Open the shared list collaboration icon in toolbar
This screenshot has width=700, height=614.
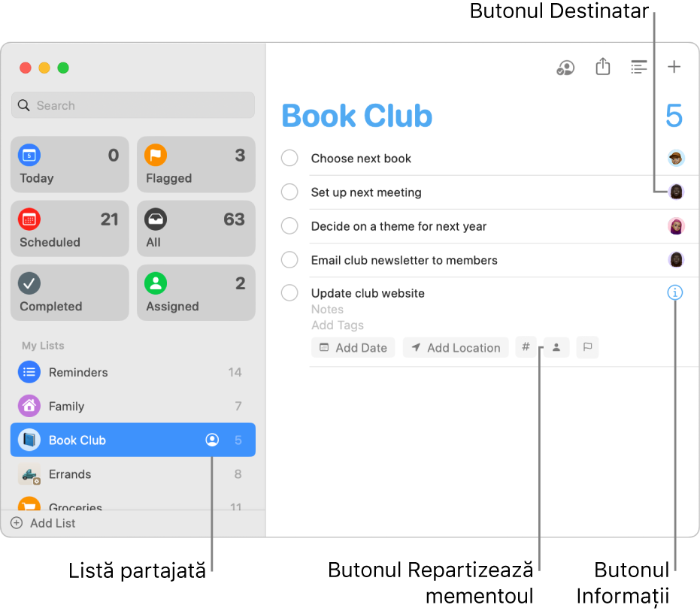point(565,68)
